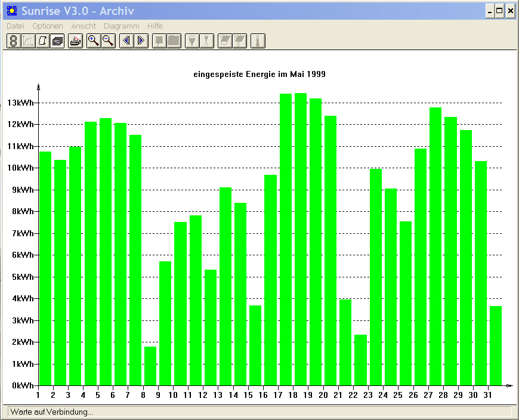This screenshot has height=420, width=519.
Task: Open the digital display view icon
Action: 14,41
